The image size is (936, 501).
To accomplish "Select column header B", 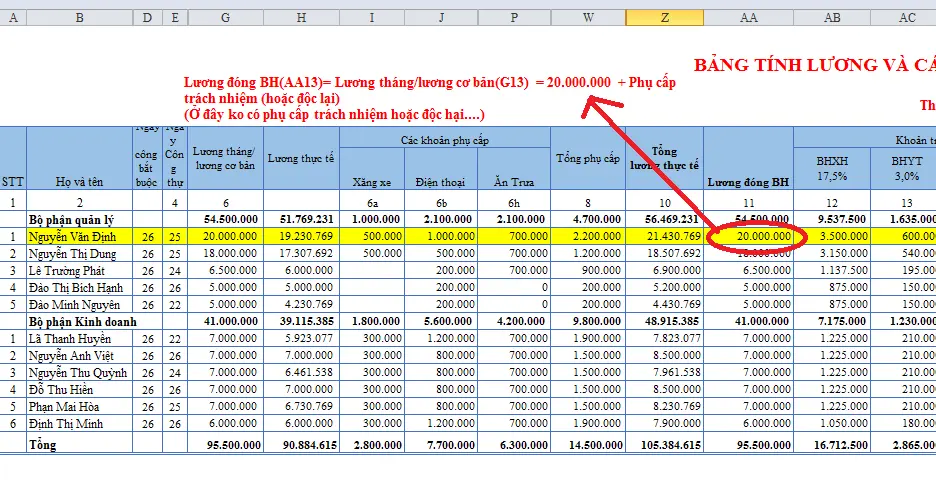I will point(79,18).
